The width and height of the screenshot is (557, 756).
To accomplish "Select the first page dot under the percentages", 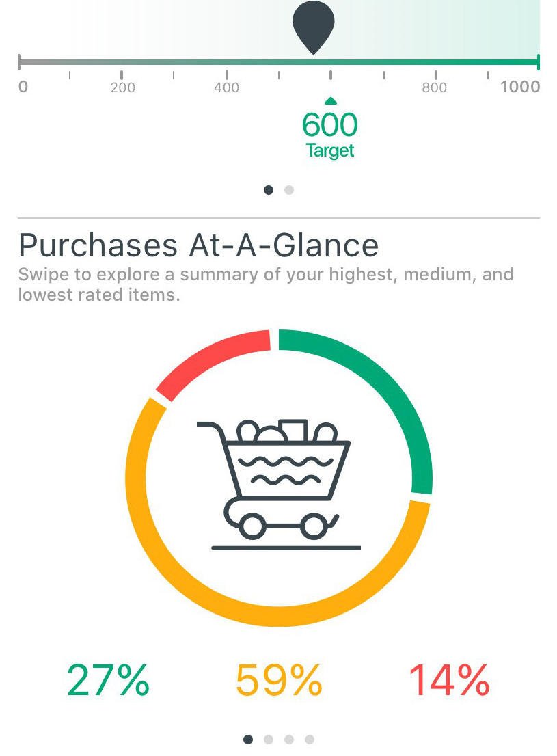I will pos(248,739).
